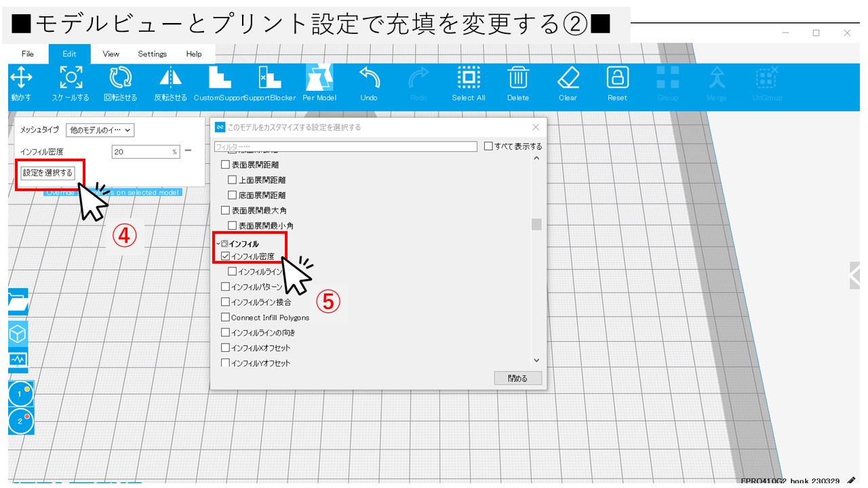Viewport: 868px width, 488px height.
Task: Open the folder icon in left sidebar
Action: tap(18, 303)
